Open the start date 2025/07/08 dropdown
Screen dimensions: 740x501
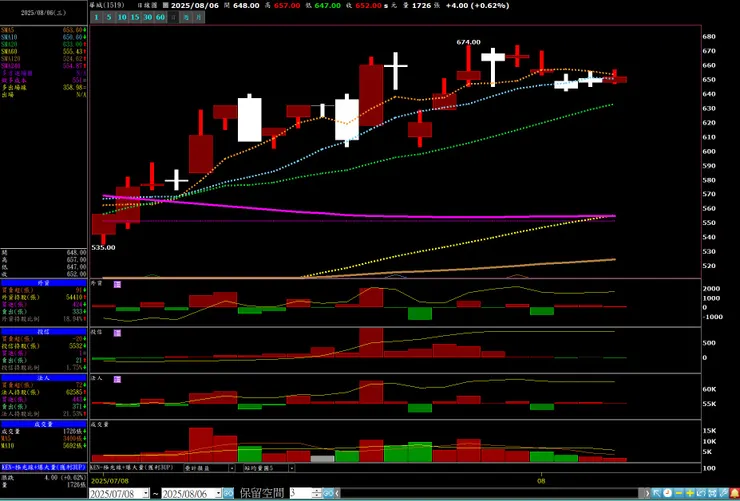[x=146, y=493]
